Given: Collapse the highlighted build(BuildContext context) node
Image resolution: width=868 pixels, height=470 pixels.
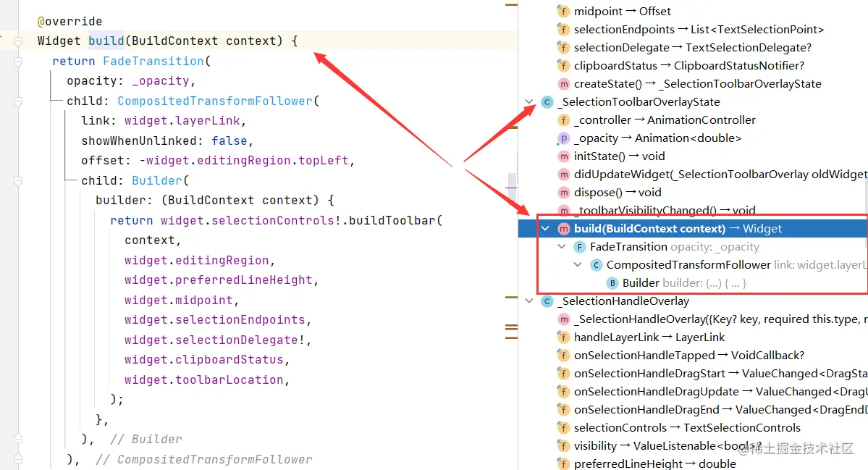Looking at the screenshot, I should coord(545,228).
